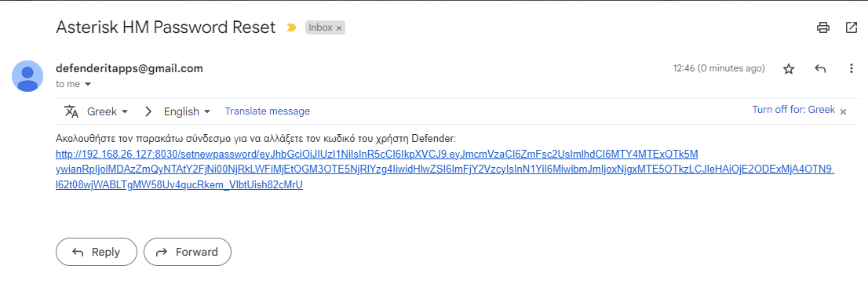Click the arrow between the two languages
868x284 pixels.
click(x=148, y=111)
